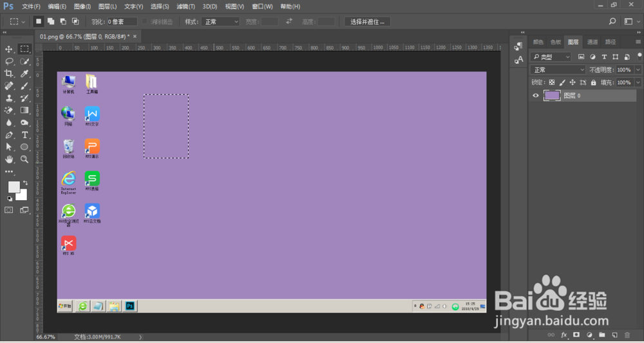Toggle lock transparent pixels
The width and height of the screenshot is (644, 343).
tap(552, 82)
